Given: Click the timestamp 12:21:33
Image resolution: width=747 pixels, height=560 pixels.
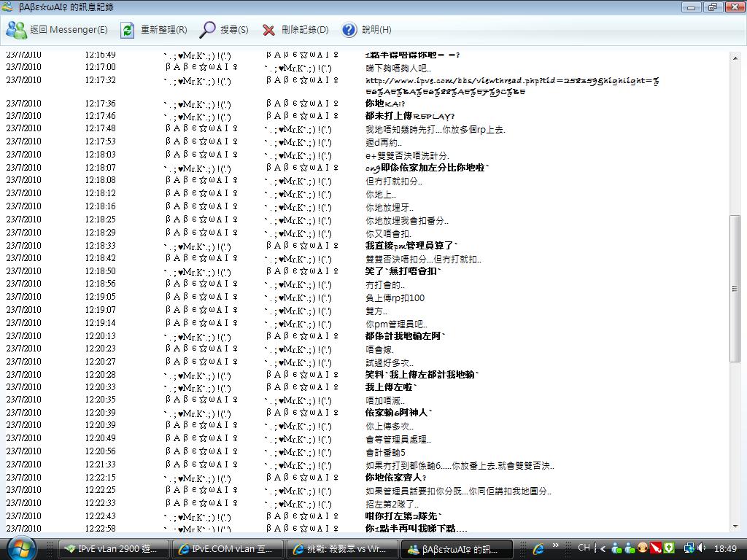Looking at the screenshot, I should [x=101, y=464].
